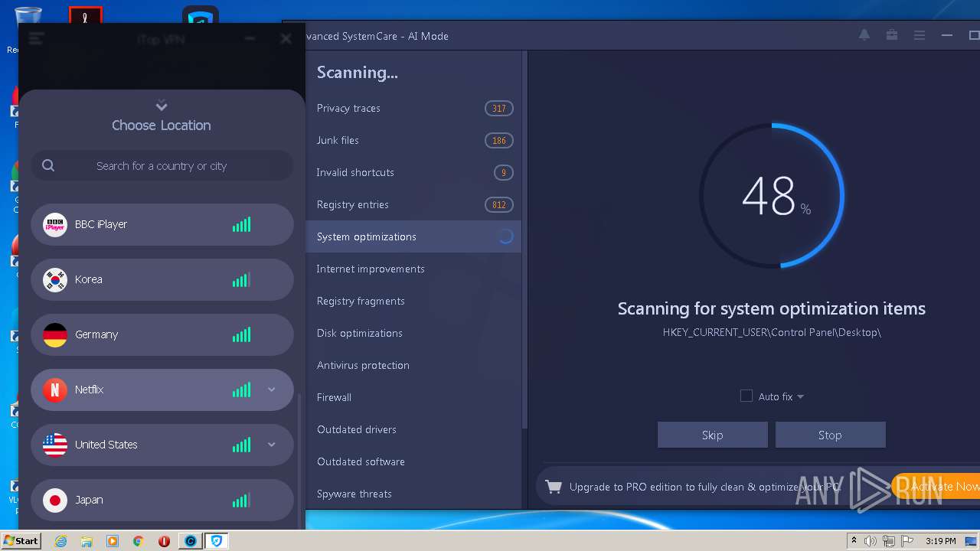Click the Registry entries count badge 812
The image size is (980, 551).
pyautogui.click(x=499, y=204)
